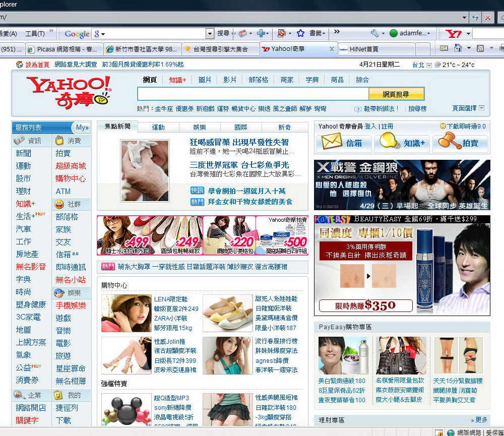Click the Yahoo toolbar Y! logo icon
This screenshot has width=504, height=436.
[x=453, y=33]
